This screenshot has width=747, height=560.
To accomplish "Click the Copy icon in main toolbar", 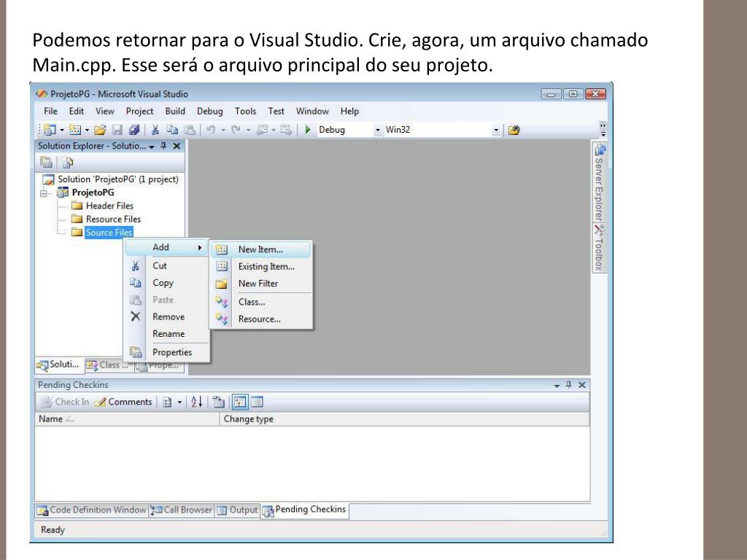I will pos(172,130).
